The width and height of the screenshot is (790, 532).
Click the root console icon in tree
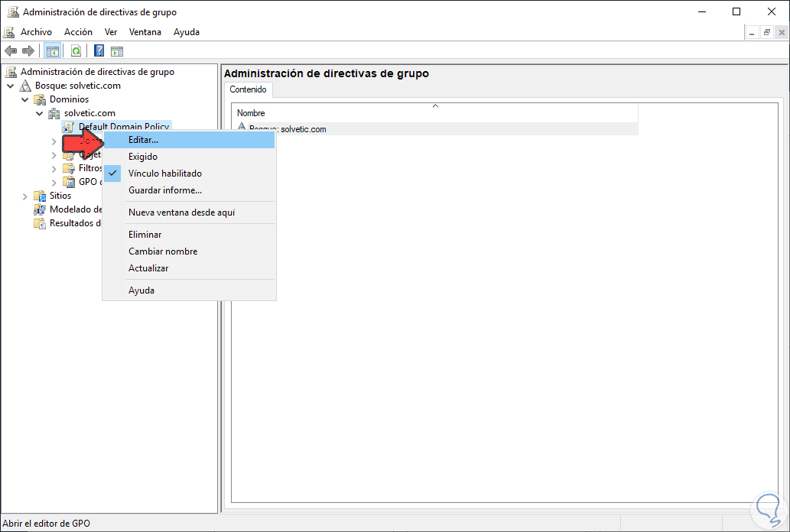click(11, 72)
